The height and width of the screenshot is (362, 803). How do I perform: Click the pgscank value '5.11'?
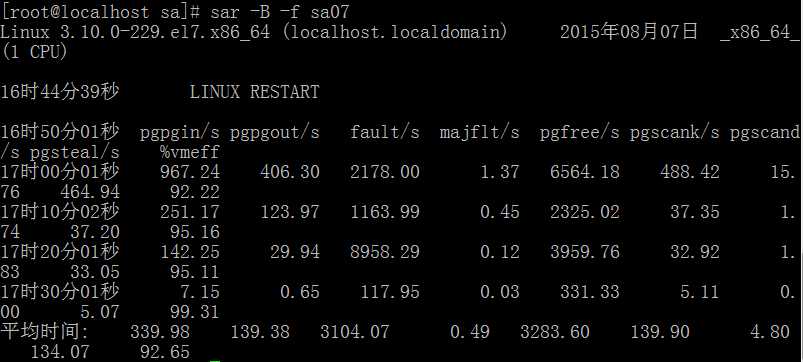click(x=700, y=292)
